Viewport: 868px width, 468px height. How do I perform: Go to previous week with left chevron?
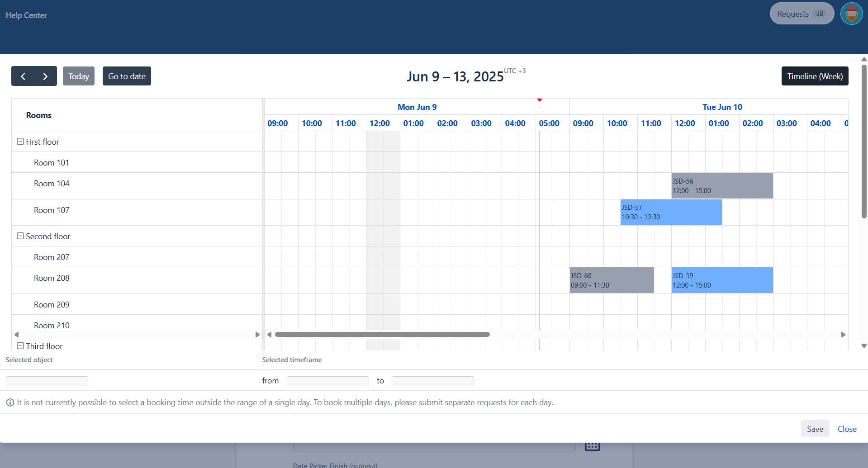click(x=23, y=76)
